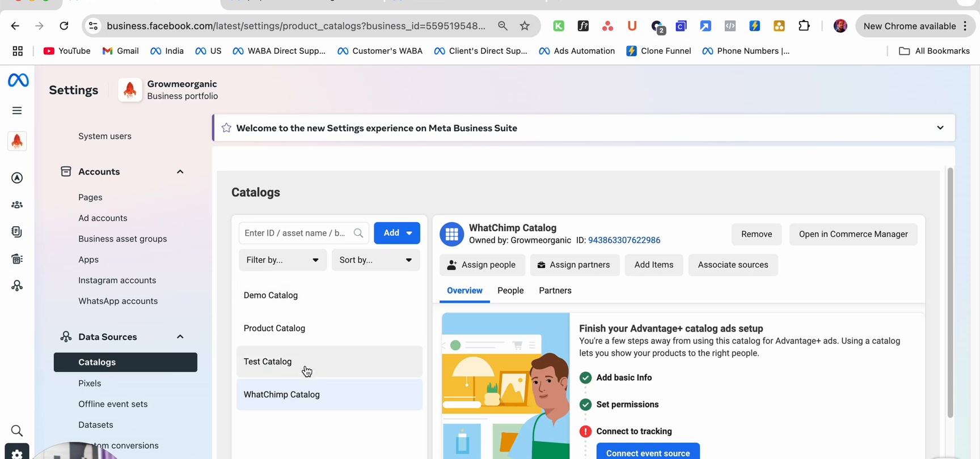This screenshot has height=459, width=980.
Task: Switch to the People tab
Action: coord(510,291)
